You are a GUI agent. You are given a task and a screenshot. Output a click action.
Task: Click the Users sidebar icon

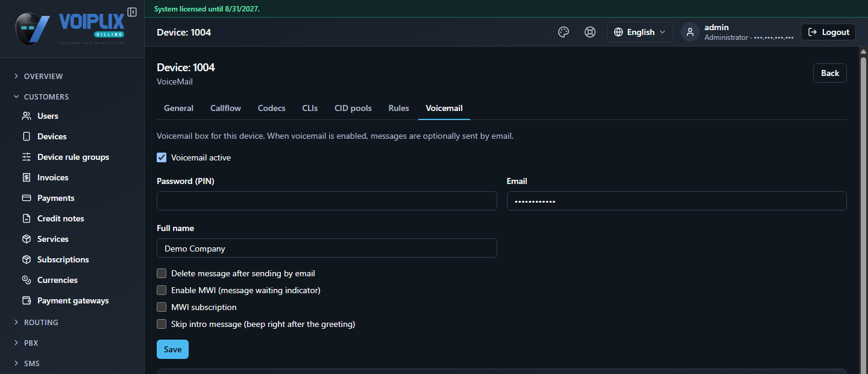pos(27,116)
